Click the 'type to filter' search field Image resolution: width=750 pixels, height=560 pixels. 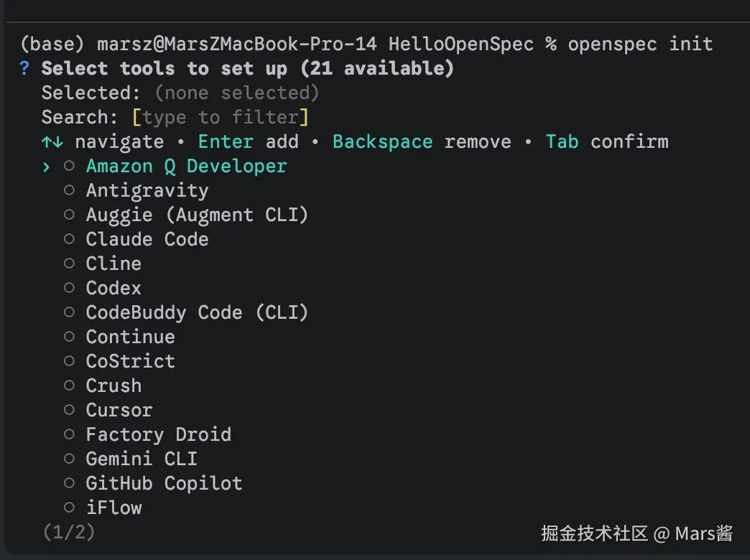[220, 117]
